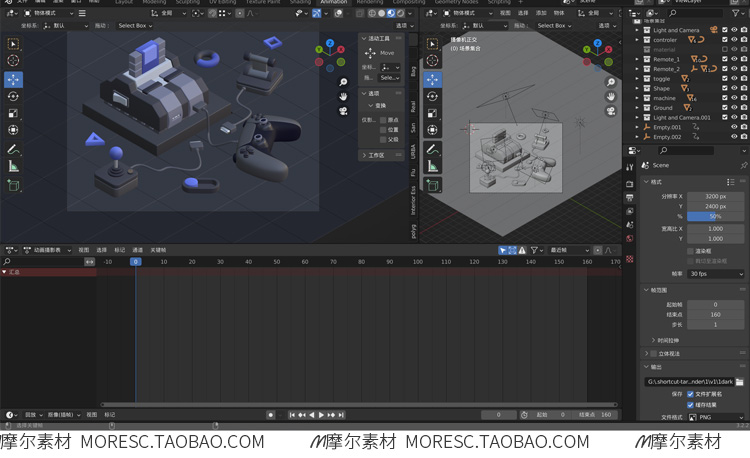Switch to the Animation workspace tab
Viewport: 750px width, 458px height.
[333, 2]
